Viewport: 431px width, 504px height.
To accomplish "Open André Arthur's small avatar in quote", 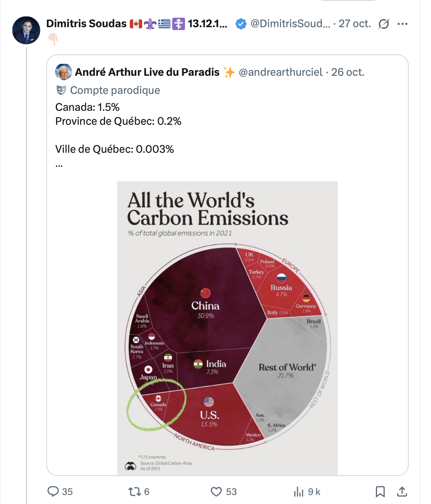I will (x=63, y=72).
